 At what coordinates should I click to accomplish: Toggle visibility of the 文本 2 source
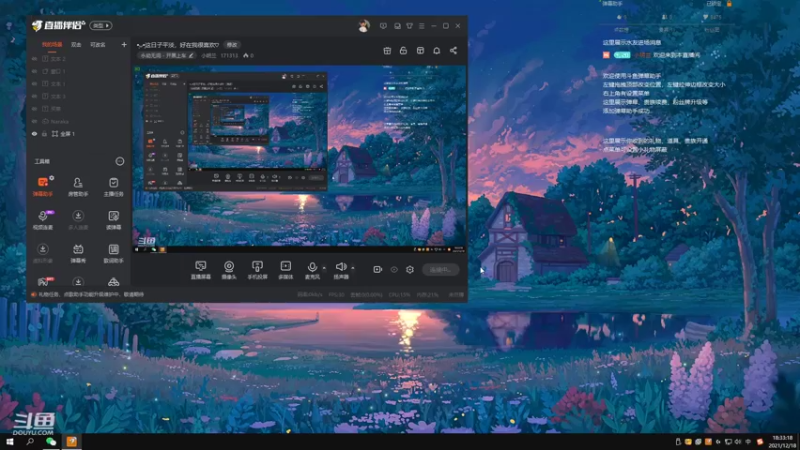pos(34,59)
